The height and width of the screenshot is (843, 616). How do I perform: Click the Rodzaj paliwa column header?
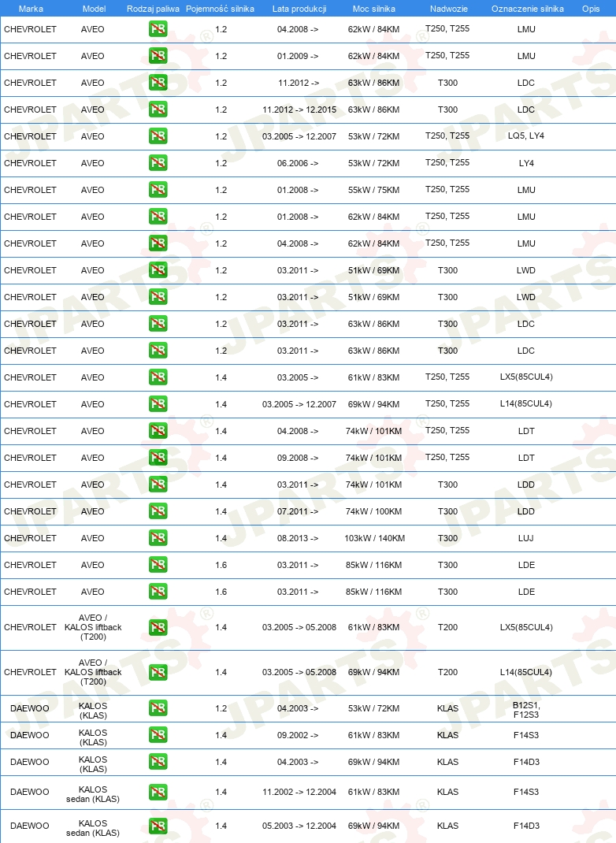click(x=153, y=9)
